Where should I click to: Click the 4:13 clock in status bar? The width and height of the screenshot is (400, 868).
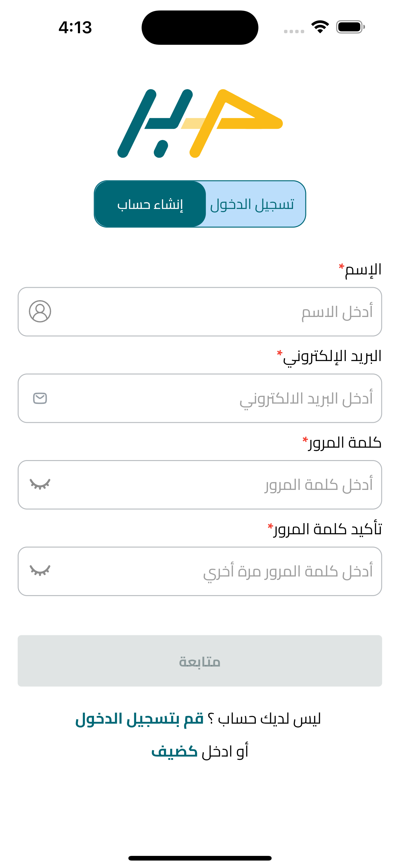[x=75, y=27]
